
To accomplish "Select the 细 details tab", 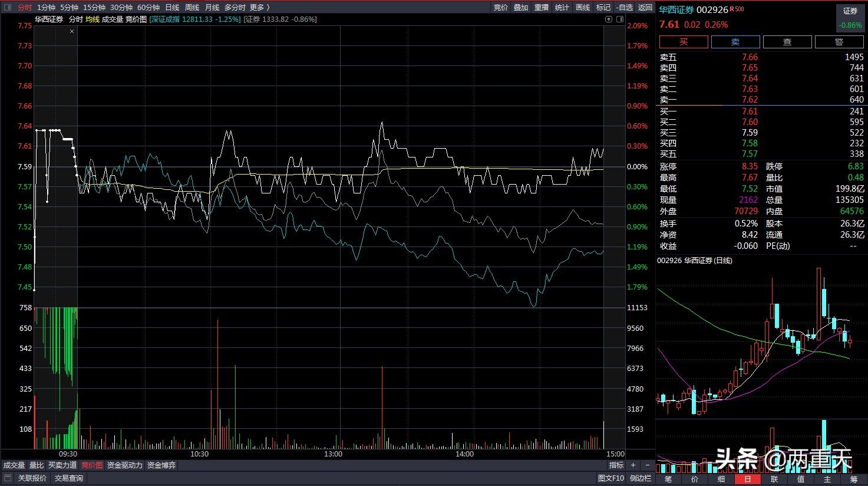I will point(721,480).
